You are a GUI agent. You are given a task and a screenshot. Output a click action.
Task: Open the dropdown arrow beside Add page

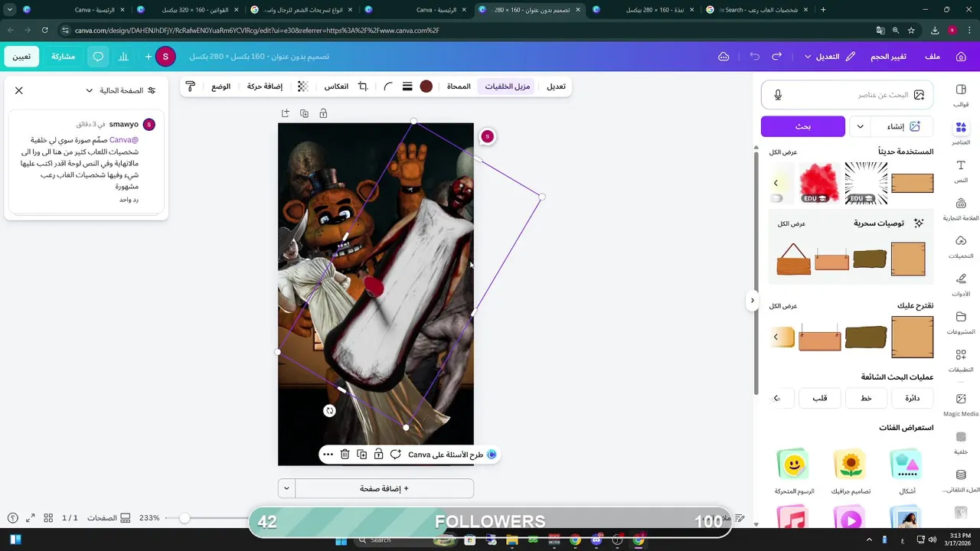coord(286,488)
